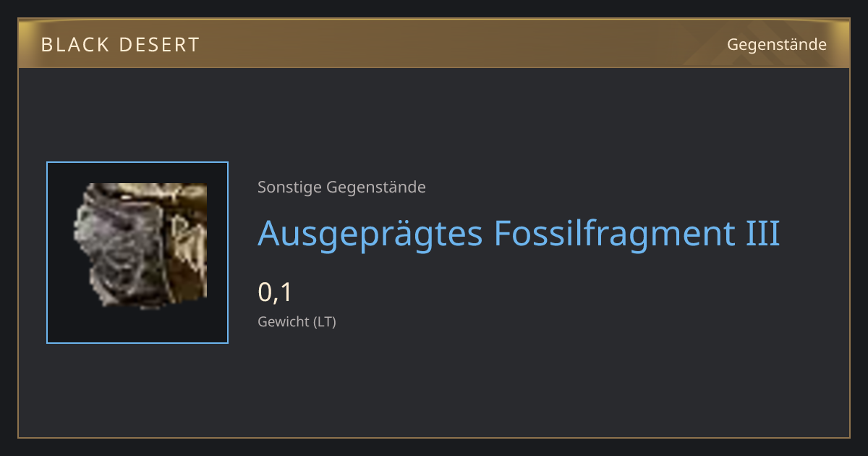868x456 pixels.
Task: Click the fossil fragment item icon
Action: (x=141, y=246)
